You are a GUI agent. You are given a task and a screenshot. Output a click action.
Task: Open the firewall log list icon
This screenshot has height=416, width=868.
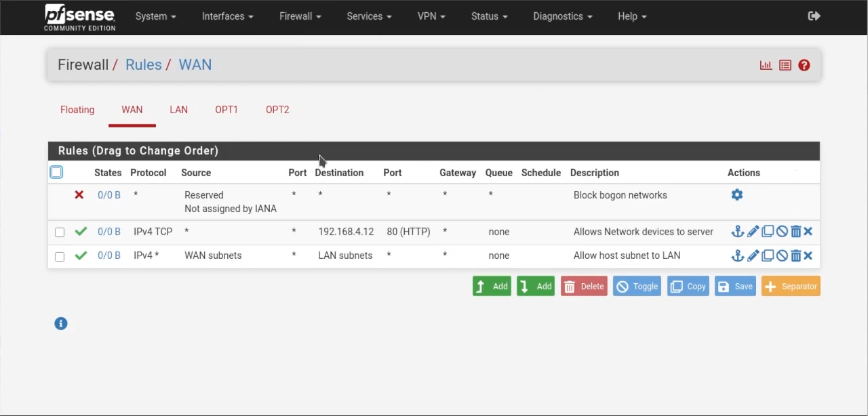click(785, 65)
